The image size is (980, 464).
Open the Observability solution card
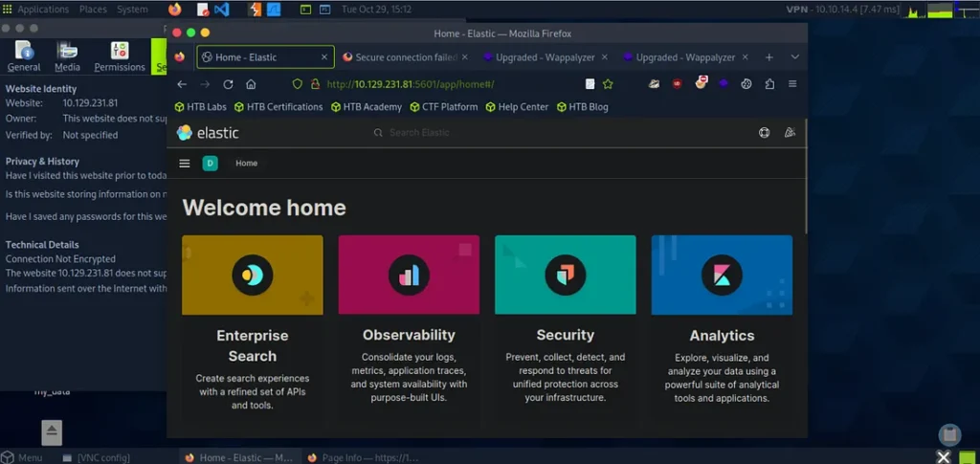tap(409, 325)
